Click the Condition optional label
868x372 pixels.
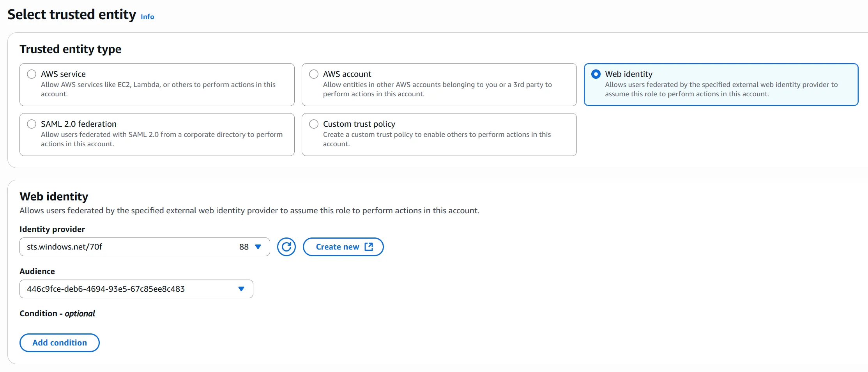[x=57, y=313]
